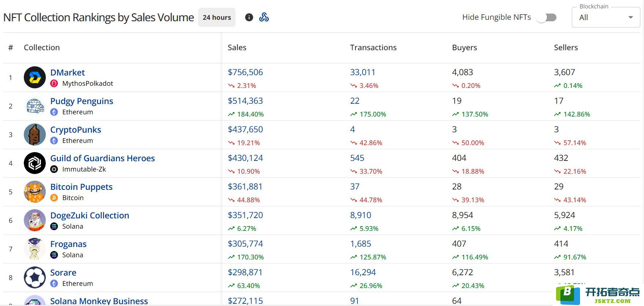Click the CryptoPunks avatar image
This screenshot has width=644, height=306.
35,134
